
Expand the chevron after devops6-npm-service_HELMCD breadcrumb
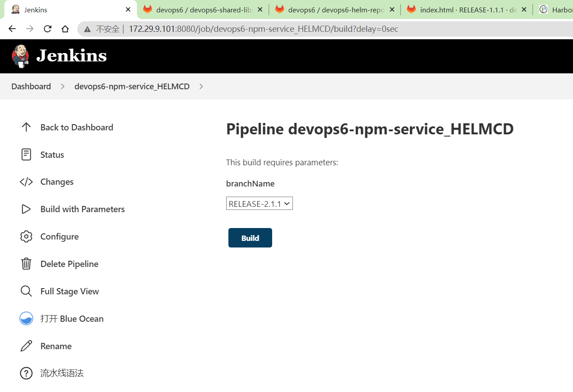coord(201,87)
